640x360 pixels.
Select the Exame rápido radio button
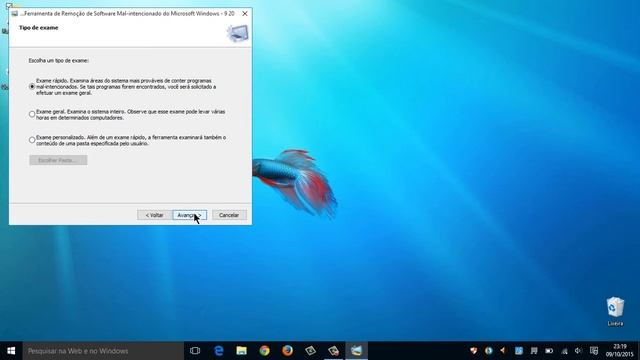[x=32, y=87]
